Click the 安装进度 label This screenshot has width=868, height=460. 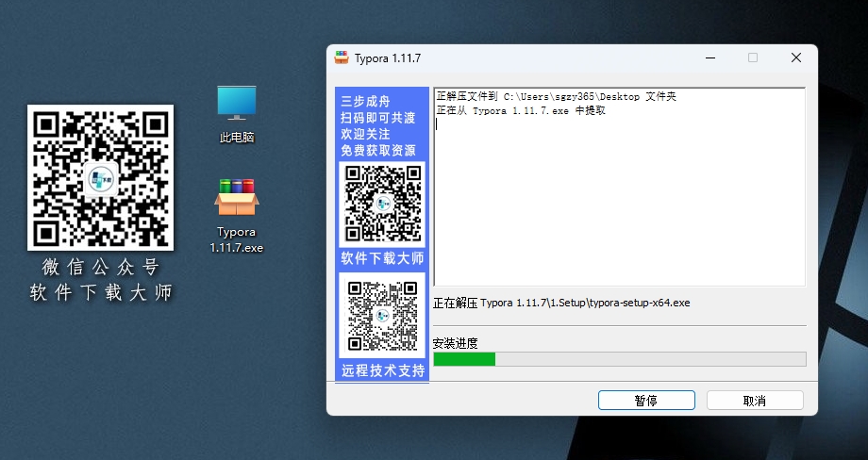click(x=455, y=343)
